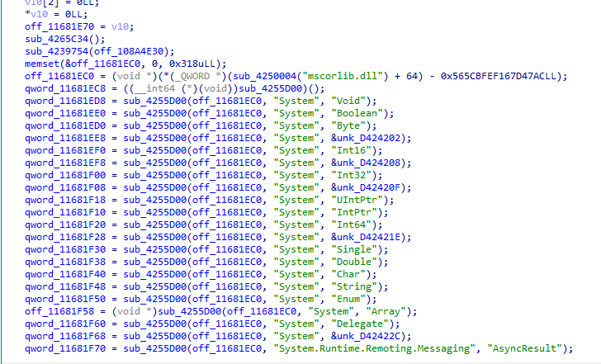The width and height of the screenshot is (601, 364).
Task: Click variable qword_11681ED0
Action: click(x=65, y=125)
